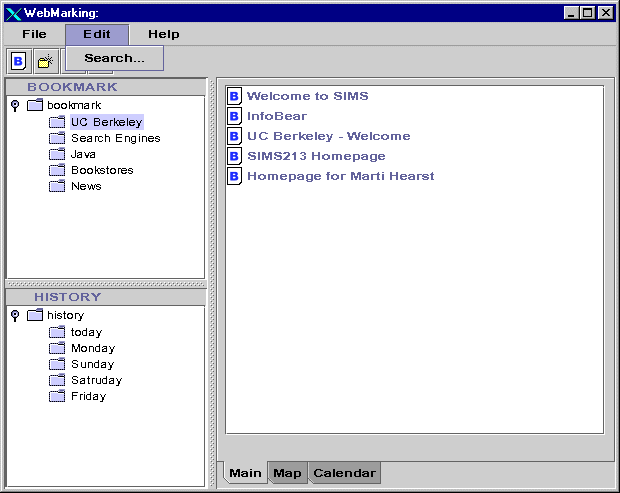
Task: Click the today history folder icon
Action: tap(57, 332)
